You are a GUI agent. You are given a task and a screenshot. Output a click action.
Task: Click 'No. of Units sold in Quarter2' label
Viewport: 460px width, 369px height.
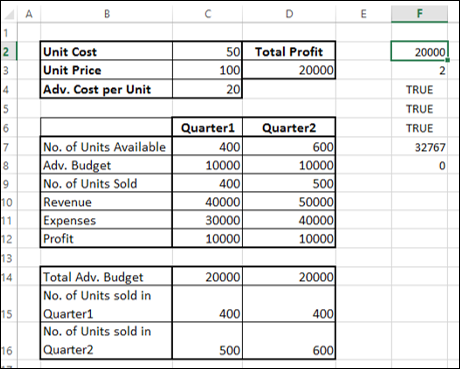106,340
